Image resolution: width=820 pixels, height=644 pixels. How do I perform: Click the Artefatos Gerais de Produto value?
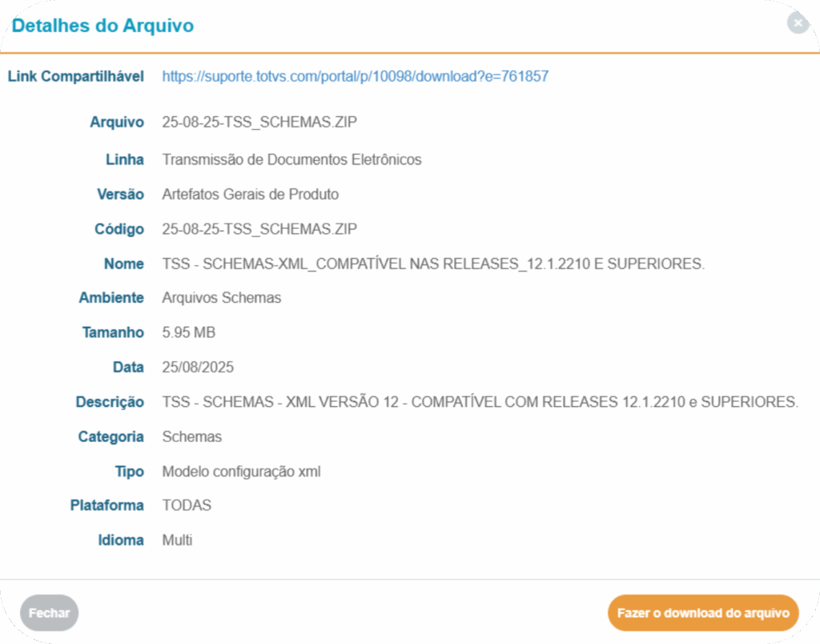[x=250, y=195]
